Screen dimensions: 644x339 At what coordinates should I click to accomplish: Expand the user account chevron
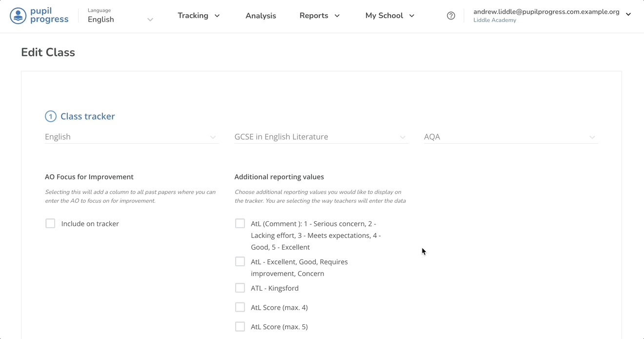tap(628, 15)
